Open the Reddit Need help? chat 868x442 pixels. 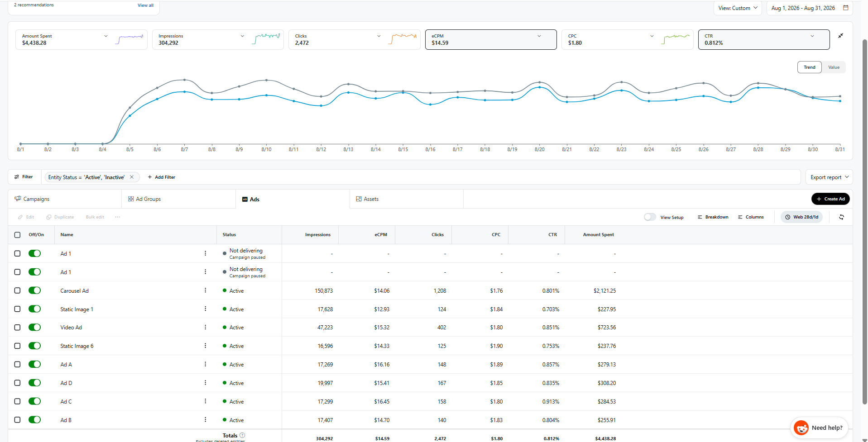819,428
